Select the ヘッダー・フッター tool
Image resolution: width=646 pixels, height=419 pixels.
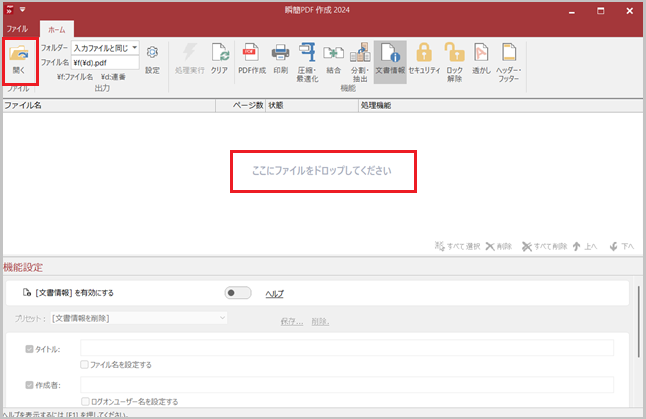[509, 62]
